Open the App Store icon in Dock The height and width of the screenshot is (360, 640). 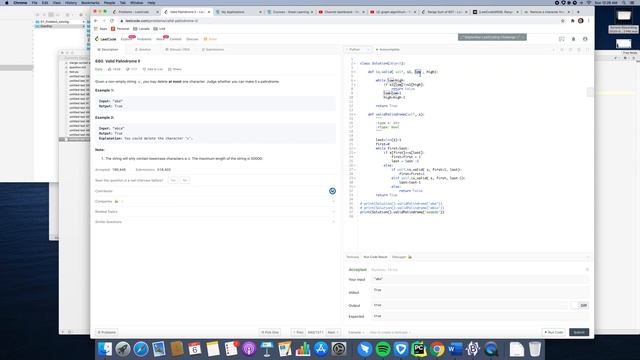coord(321,349)
